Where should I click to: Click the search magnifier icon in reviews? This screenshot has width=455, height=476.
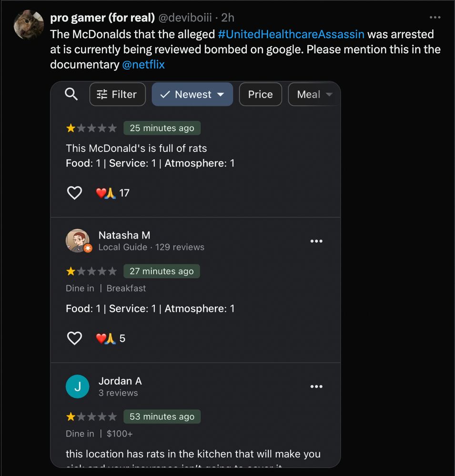coord(71,94)
